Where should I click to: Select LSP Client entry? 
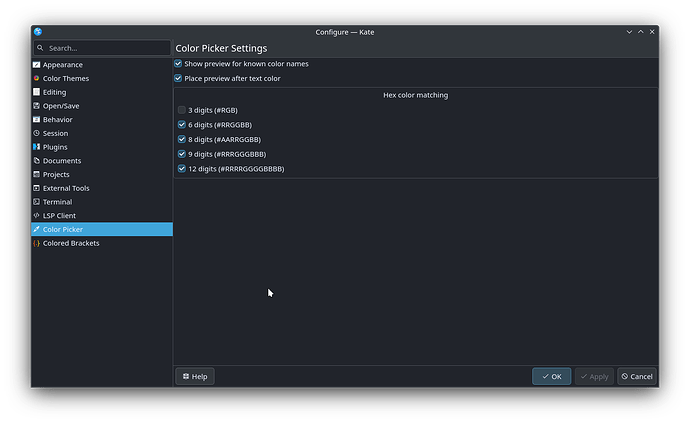coord(102,215)
